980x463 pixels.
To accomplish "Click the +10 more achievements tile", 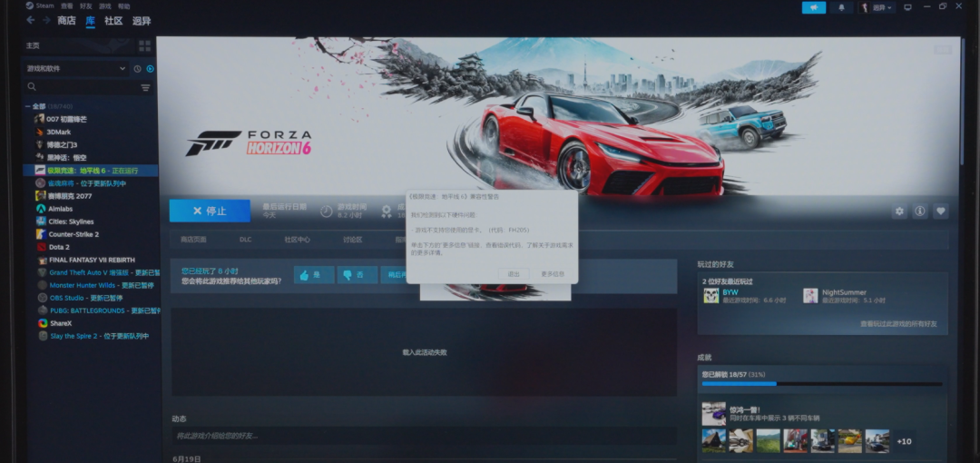I will (905, 442).
